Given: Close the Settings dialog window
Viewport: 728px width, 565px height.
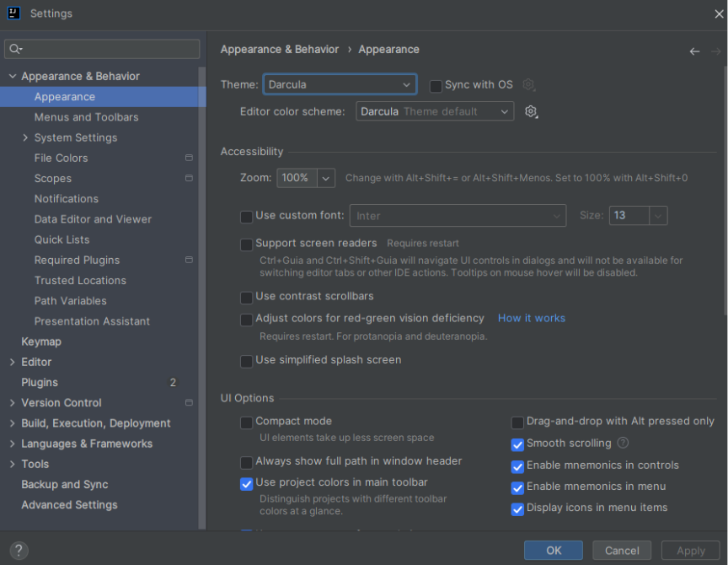Looking at the screenshot, I should pos(719,14).
